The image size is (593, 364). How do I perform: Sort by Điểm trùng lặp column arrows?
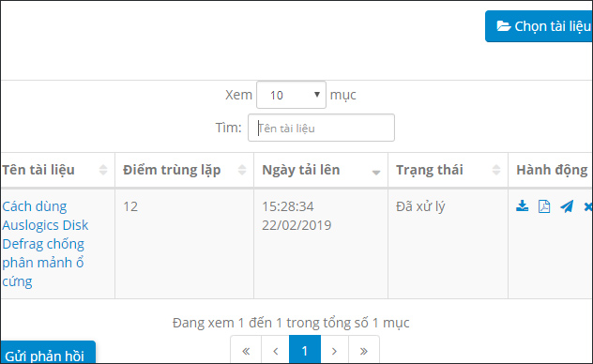242,170
